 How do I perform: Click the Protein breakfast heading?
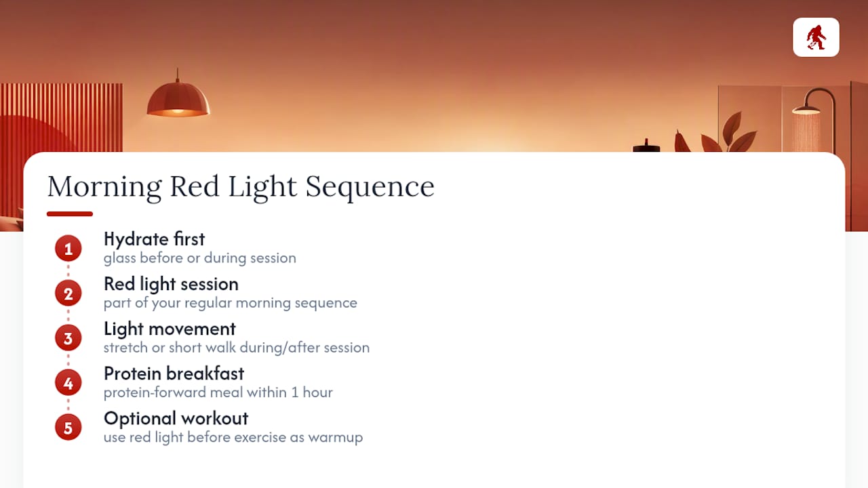click(x=174, y=373)
